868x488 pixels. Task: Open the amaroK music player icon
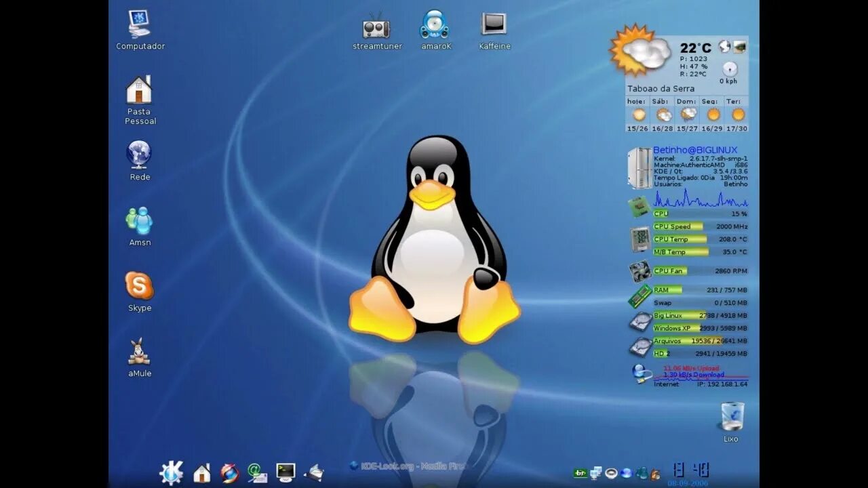435,30
